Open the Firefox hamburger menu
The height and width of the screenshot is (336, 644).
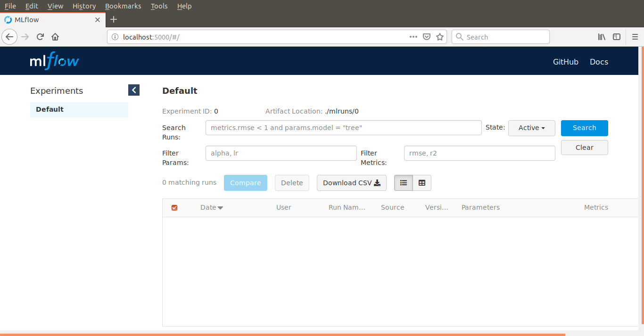point(635,37)
